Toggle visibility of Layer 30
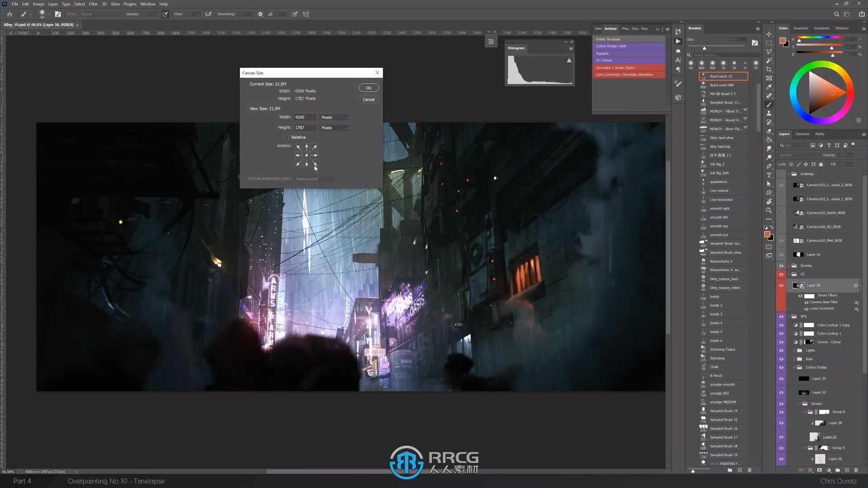 (781, 286)
